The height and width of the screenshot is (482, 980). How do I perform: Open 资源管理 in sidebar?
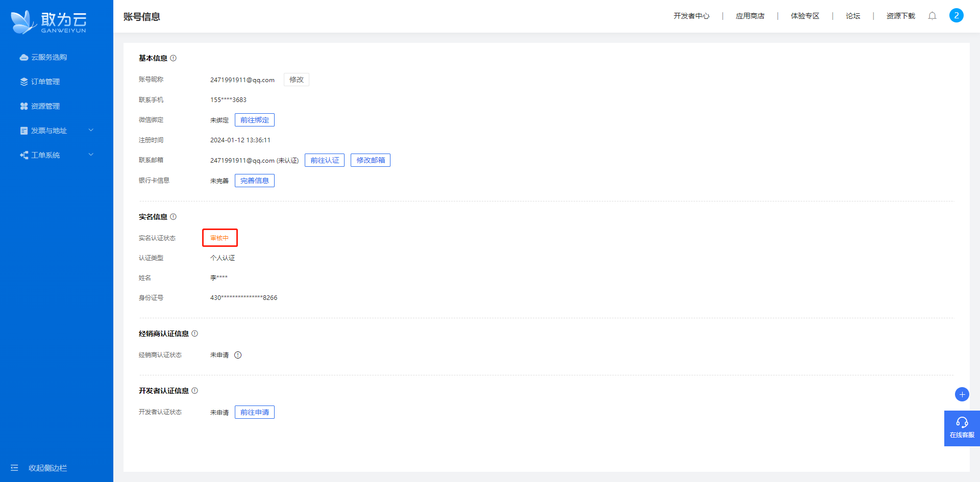[x=45, y=106]
